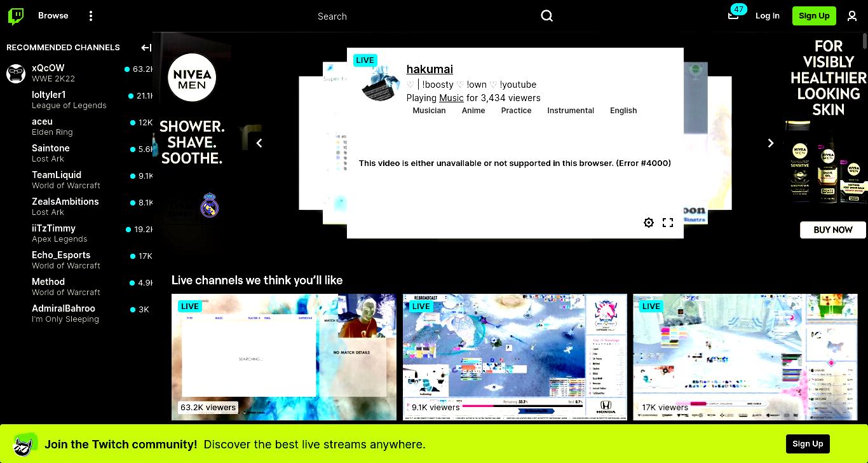The height and width of the screenshot is (463, 868).
Task: Open the user profile icon menu
Action: click(x=852, y=16)
